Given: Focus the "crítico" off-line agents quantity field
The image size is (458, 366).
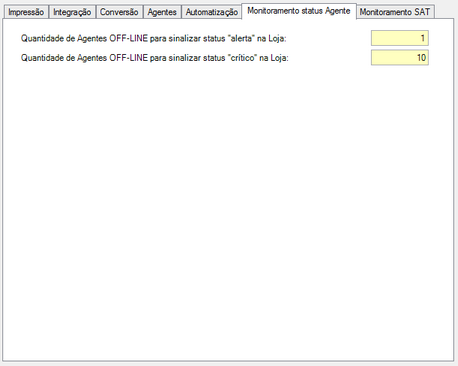Looking at the screenshot, I should click(x=400, y=58).
